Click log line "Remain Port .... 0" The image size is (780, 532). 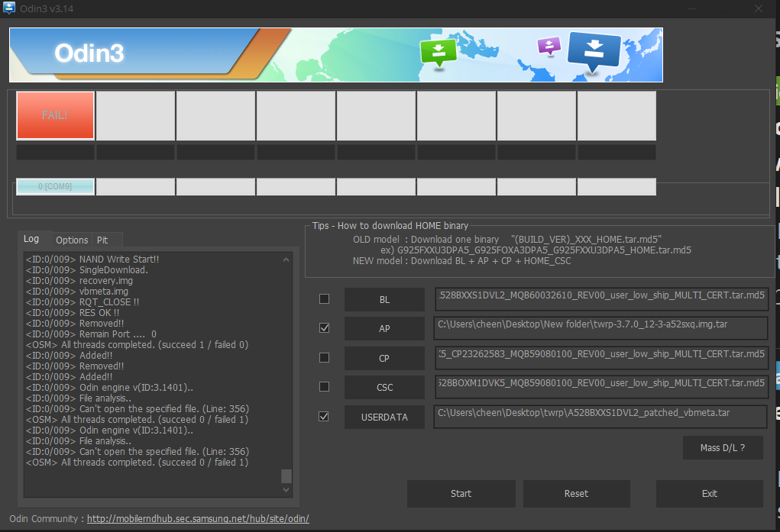click(91, 334)
